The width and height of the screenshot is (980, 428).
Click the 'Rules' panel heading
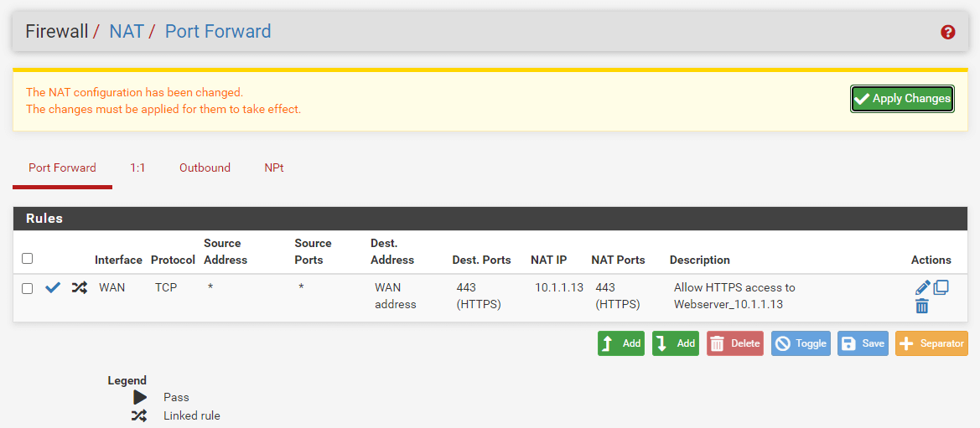point(44,219)
